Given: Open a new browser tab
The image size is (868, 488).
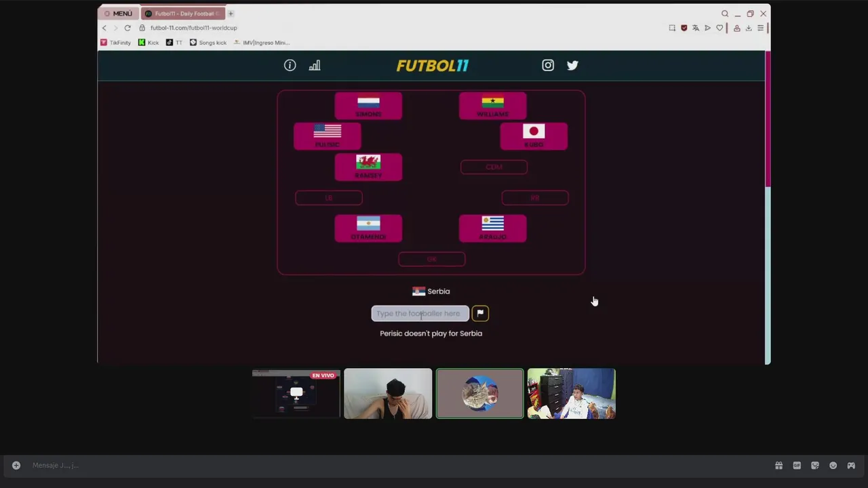Looking at the screenshot, I should [231, 14].
